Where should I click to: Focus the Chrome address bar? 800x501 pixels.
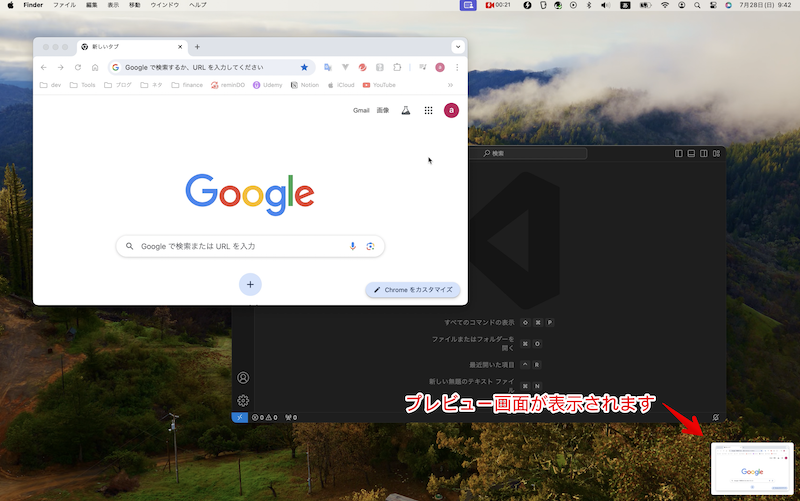point(211,67)
